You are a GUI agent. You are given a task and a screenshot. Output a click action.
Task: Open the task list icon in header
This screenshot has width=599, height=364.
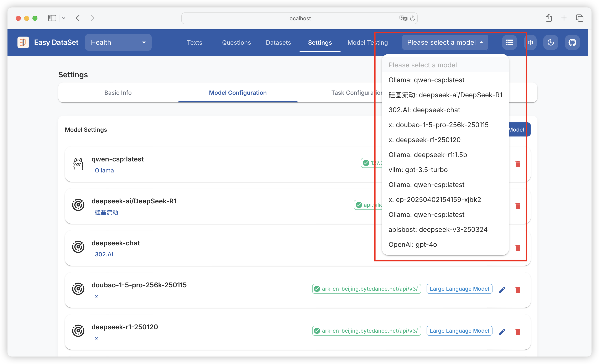[509, 43]
